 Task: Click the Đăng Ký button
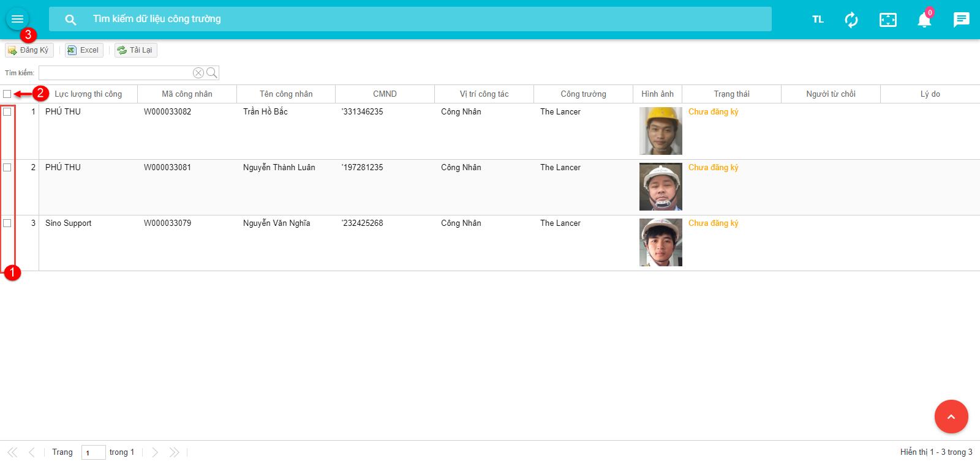[x=29, y=50]
